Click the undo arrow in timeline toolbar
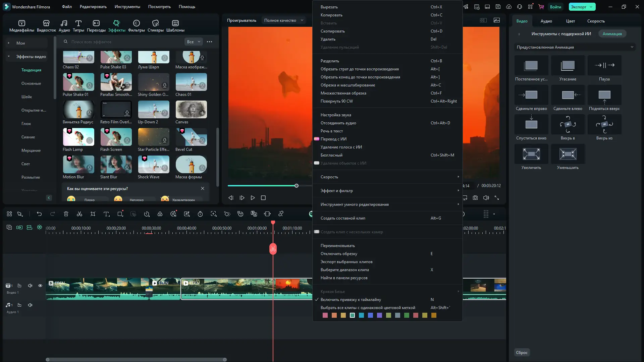The height and width of the screenshot is (362, 644). [x=39, y=214]
